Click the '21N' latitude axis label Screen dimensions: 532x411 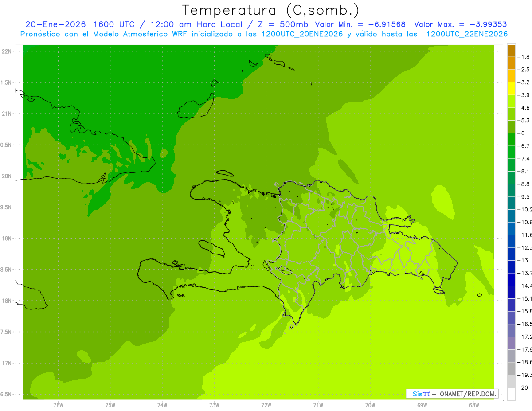click(7, 114)
